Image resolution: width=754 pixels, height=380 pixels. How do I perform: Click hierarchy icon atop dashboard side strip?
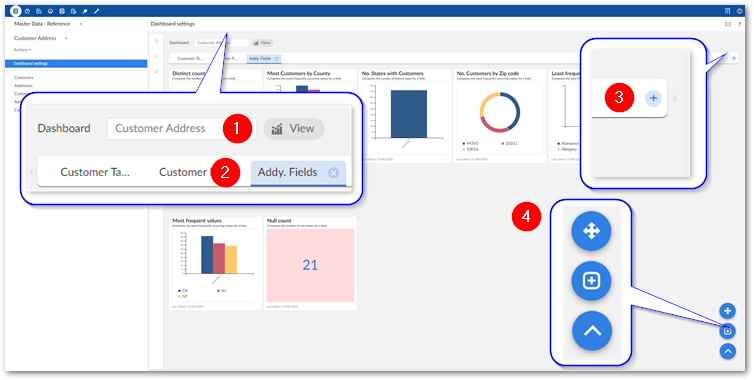[156, 41]
